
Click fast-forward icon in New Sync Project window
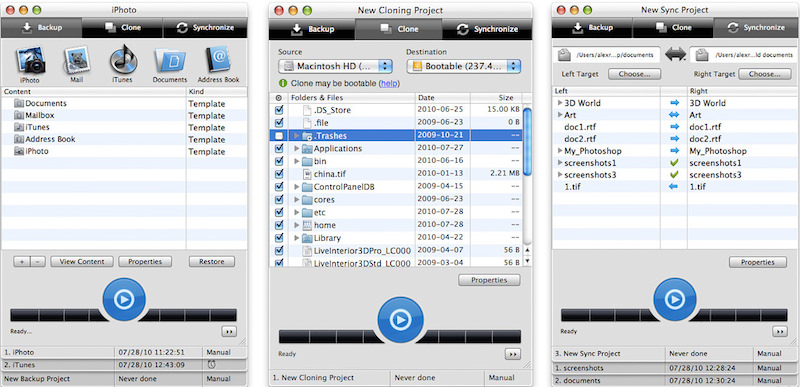(x=780, y=331)
